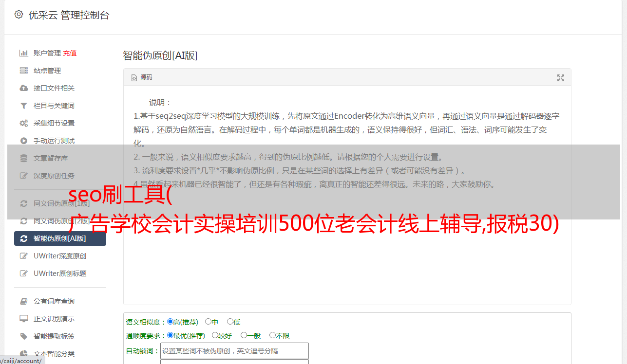The width and height of the screenshot is (627, 364).
Task: Click the red 充值 link
Action: tap(70, 53)
